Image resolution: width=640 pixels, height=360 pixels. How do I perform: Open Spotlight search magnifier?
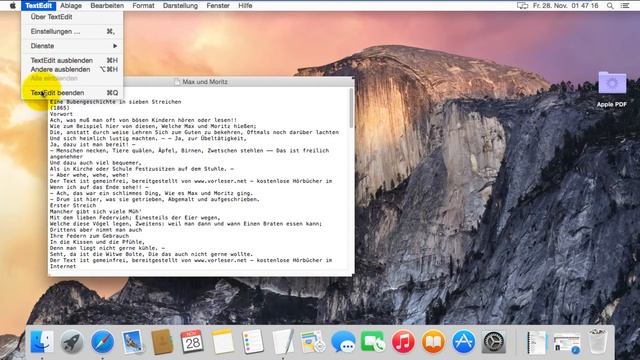[x=610, y=6]
